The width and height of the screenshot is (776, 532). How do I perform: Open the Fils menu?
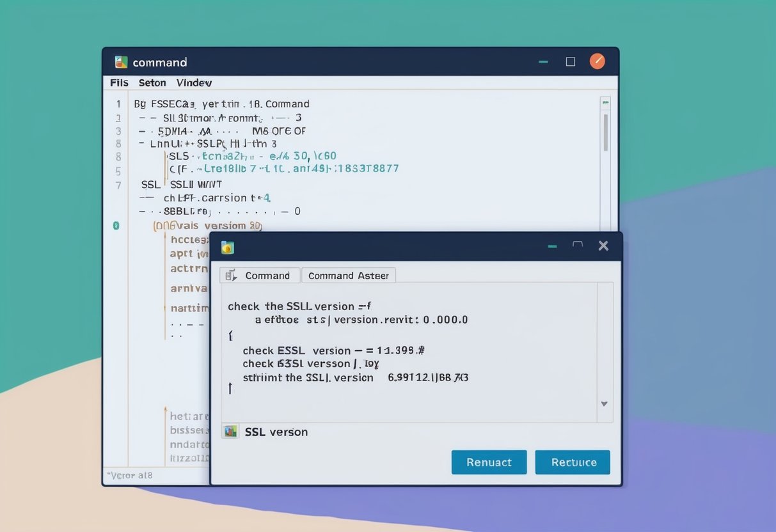click(x=118, y=82)
